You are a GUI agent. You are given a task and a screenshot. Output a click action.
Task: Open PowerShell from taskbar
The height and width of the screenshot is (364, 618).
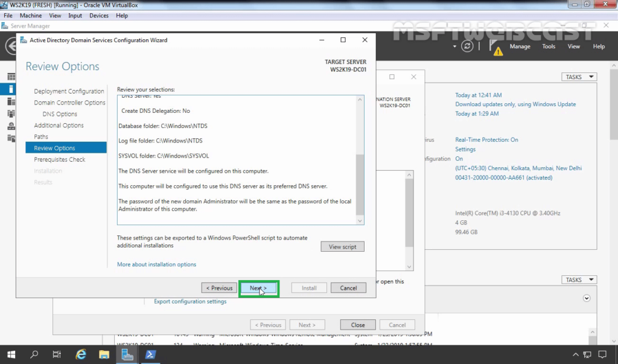point(150,354)
